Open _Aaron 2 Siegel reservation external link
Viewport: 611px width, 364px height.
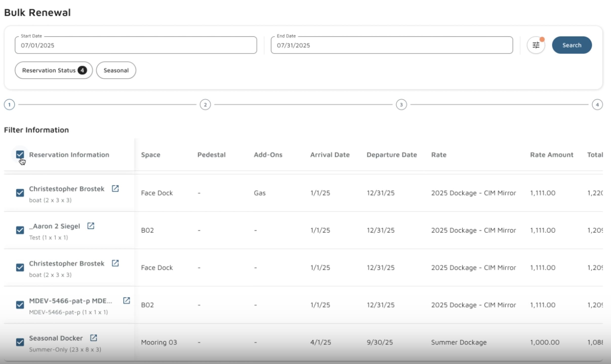coord(91,226)
